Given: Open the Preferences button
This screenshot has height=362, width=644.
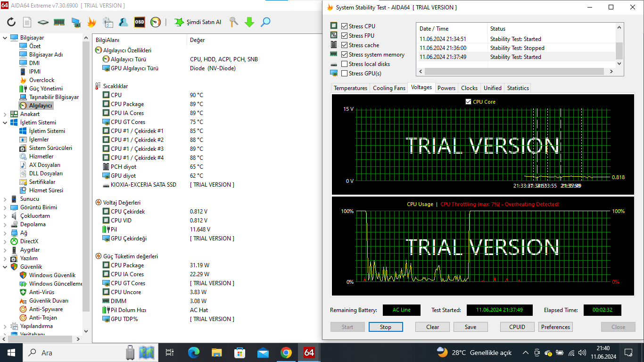Looking at the screenshot, I should pyautogui.click(x=555, y=327).
